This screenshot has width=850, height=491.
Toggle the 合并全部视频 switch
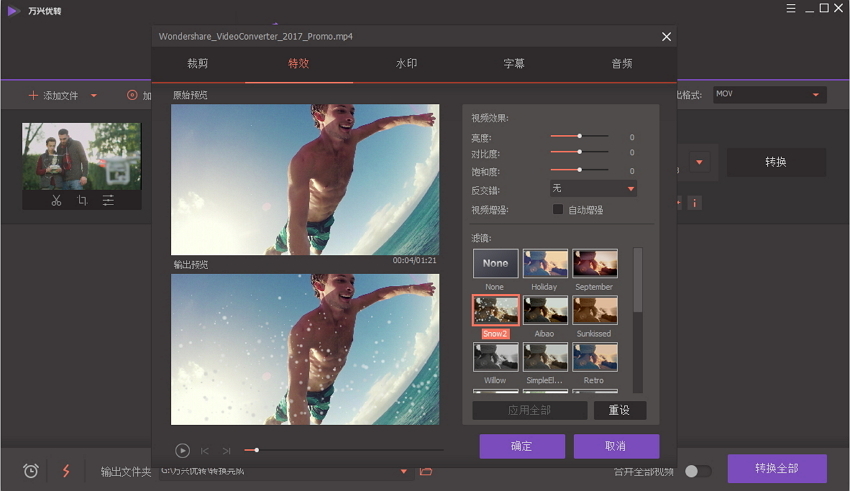(x=697, y=471)
